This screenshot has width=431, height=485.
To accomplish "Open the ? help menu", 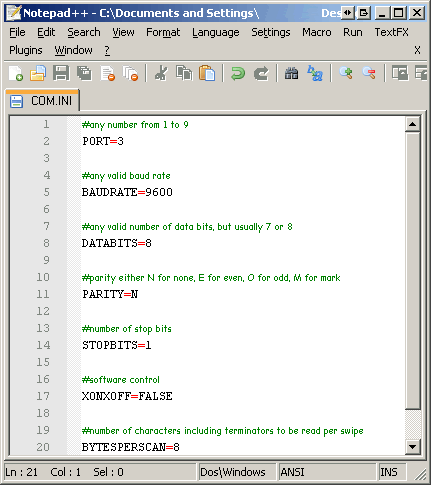I will (107, 50).
